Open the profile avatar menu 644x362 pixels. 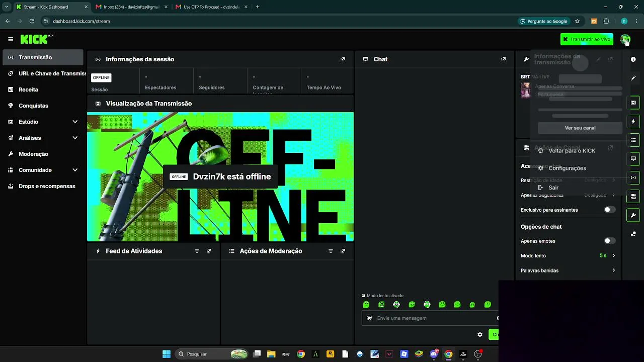pyautogui.click(x=625, y=39)
